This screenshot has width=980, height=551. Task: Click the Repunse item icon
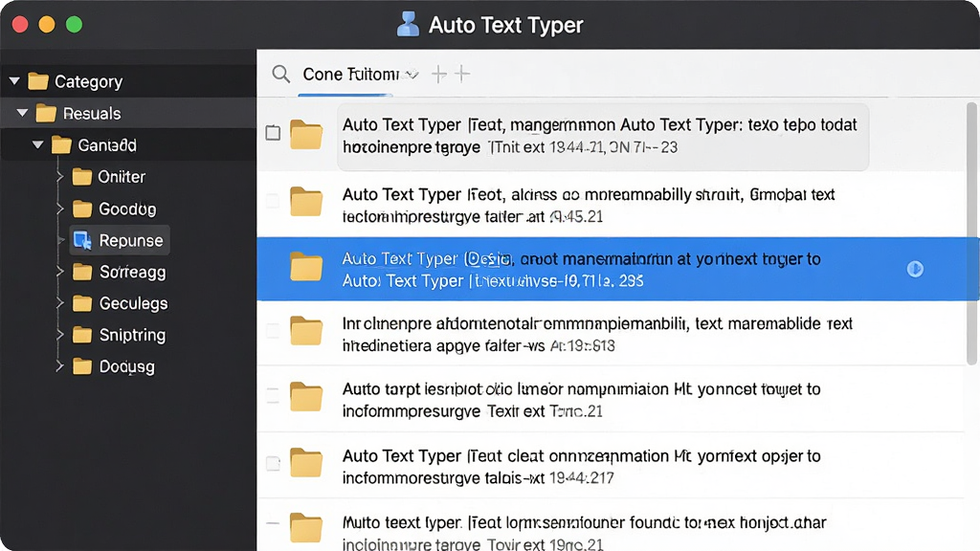(x=82, y=240)
